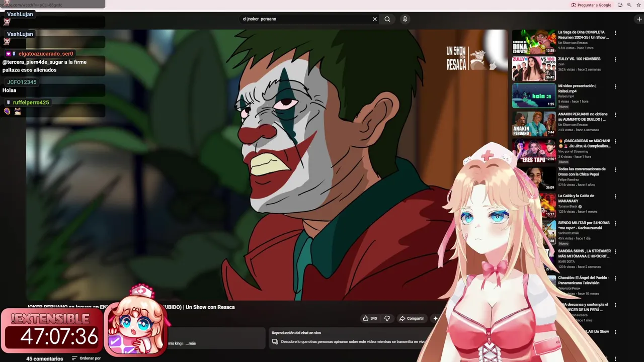Click chat username 'ruffelperro425'

31,103
